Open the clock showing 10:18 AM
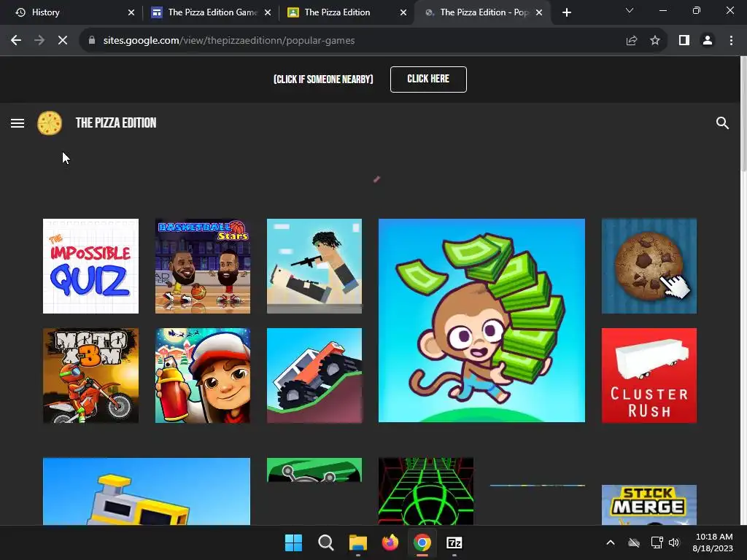This screenshot has width=747, height=560. 713,542
